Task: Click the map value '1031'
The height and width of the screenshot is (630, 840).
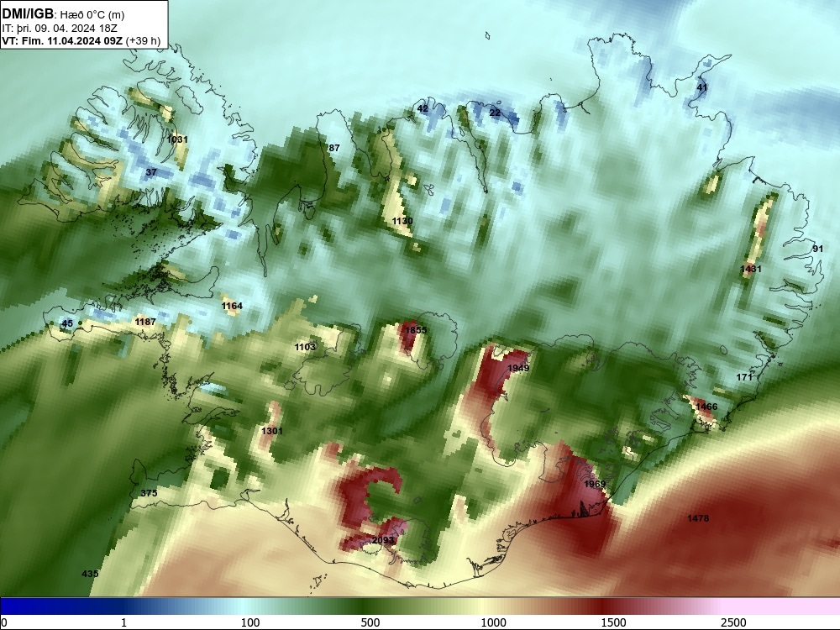Action: coord(177,139)
